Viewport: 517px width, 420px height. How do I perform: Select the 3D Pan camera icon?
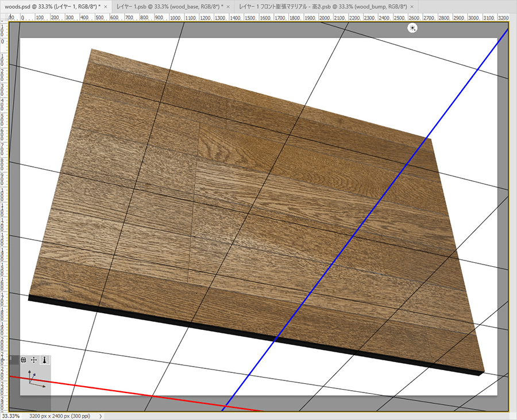pos(34,360)
